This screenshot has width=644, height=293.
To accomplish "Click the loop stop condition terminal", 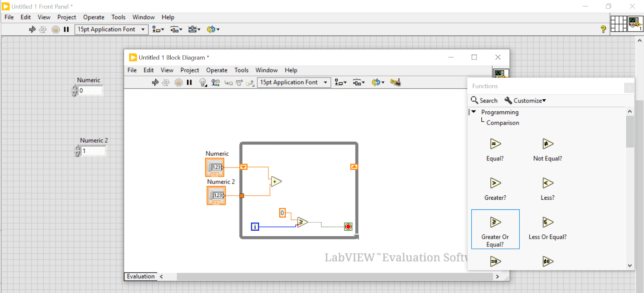I will click(x=348, y=227).
